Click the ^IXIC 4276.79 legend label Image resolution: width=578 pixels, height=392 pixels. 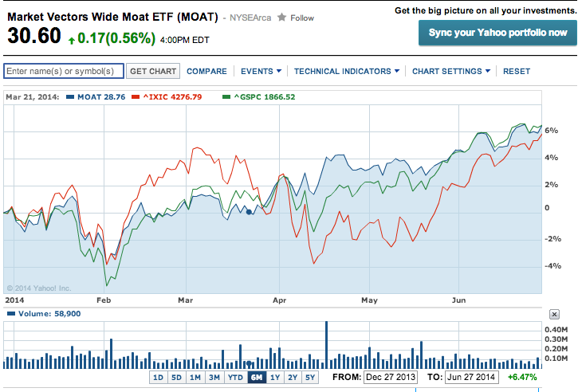[172, 97]
